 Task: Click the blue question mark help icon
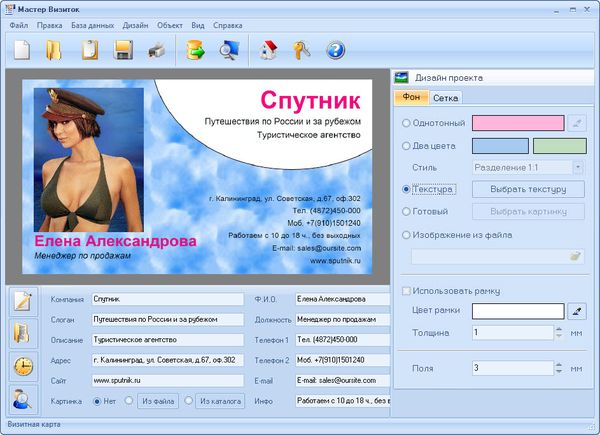coord(335,49)
